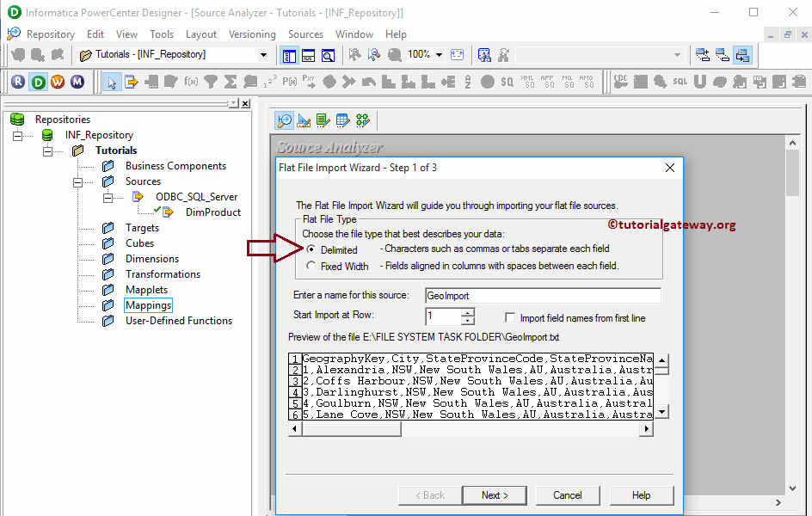Screen dimensions: 812x516
Task: Open the Mapplet Designer tool
Action: pos(343,120)
